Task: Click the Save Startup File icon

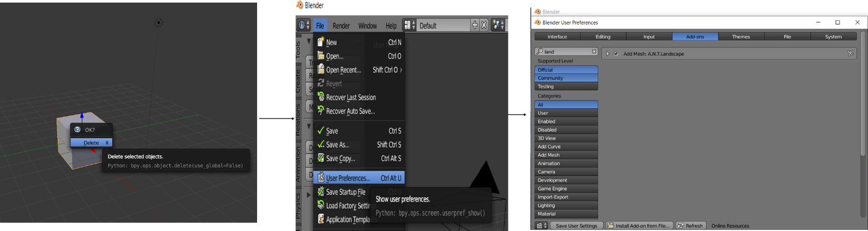Action: pyautogui.click(x=321, y=192)
